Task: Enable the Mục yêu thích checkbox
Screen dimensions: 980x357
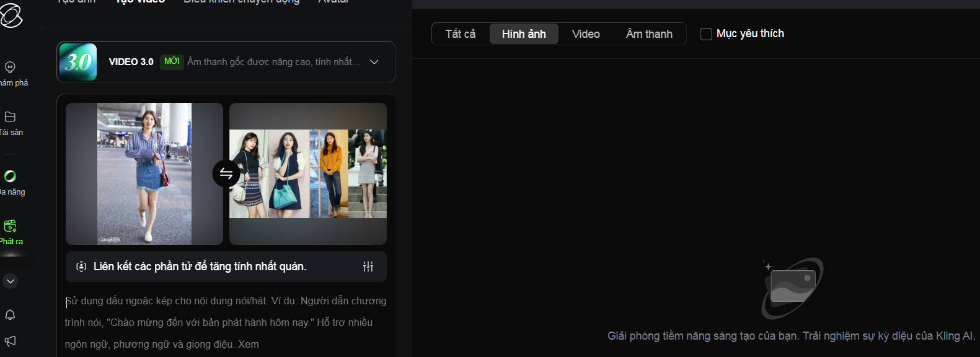Action: (x=706, y=34)
